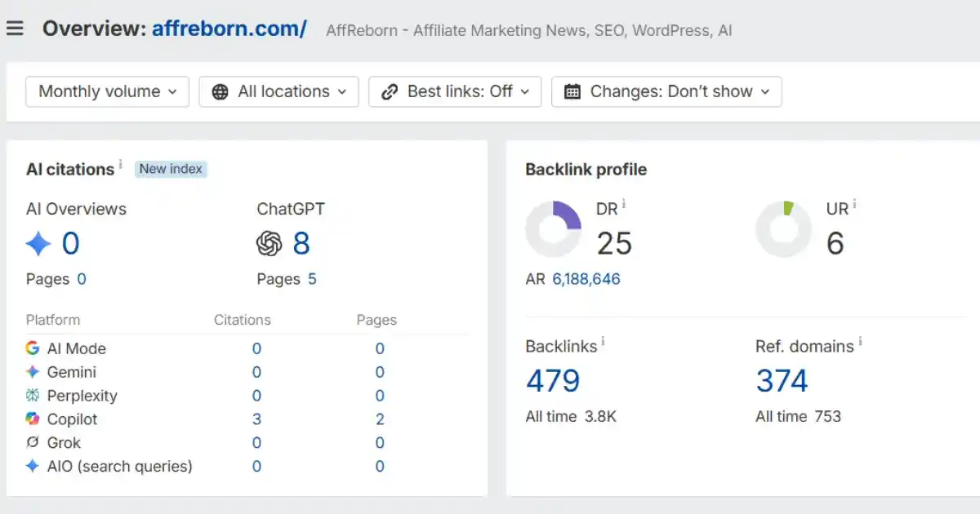Open Gemini citations value
This screenshot has width=980, height=514.
(256, 372)
